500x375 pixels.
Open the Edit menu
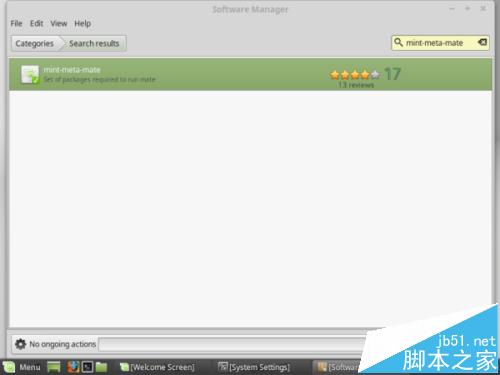click(36, 24)
